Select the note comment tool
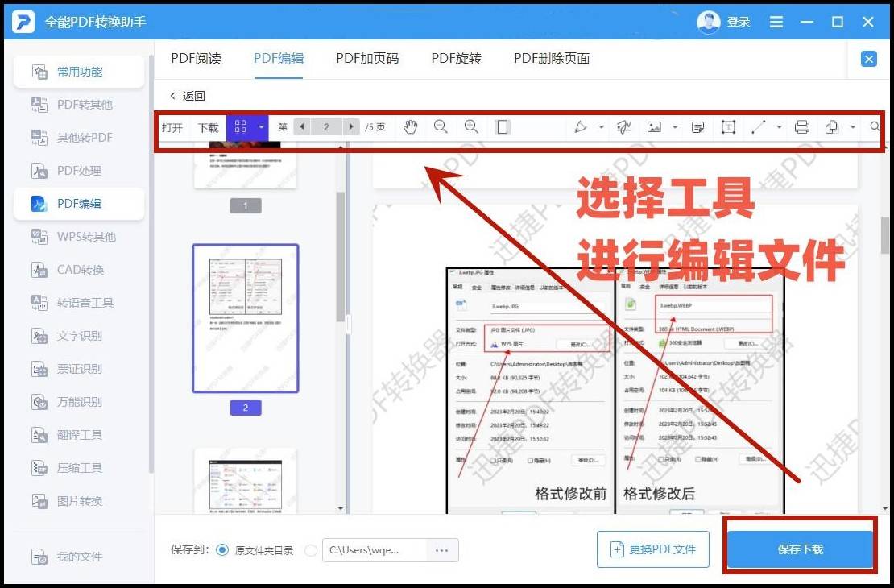The height and width of the screenshot is (588, 894). pos(697,126)
